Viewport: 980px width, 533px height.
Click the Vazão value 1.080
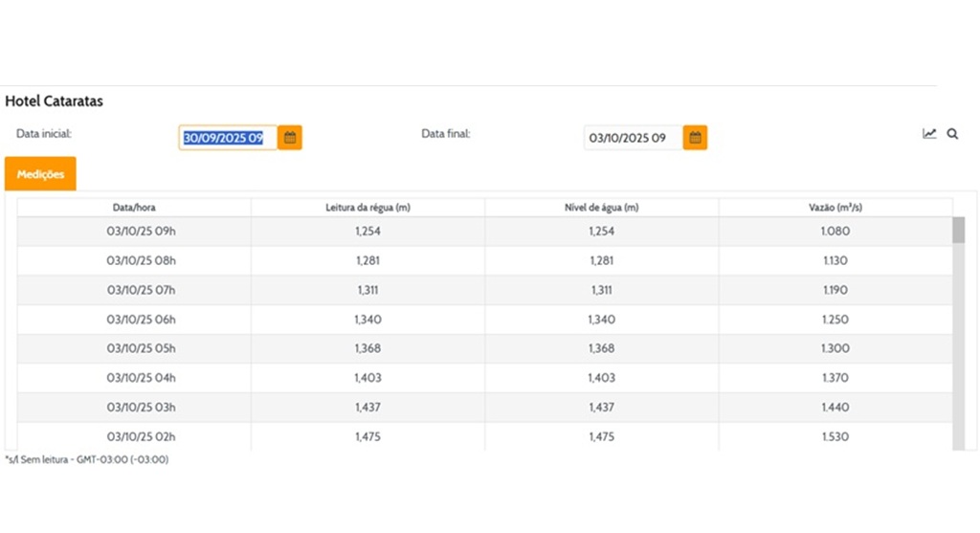coord(835,232)
